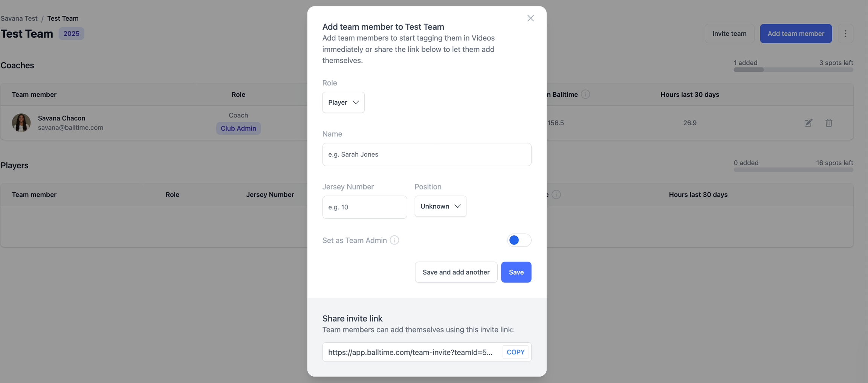Click the Invite team button

(729, 34)
